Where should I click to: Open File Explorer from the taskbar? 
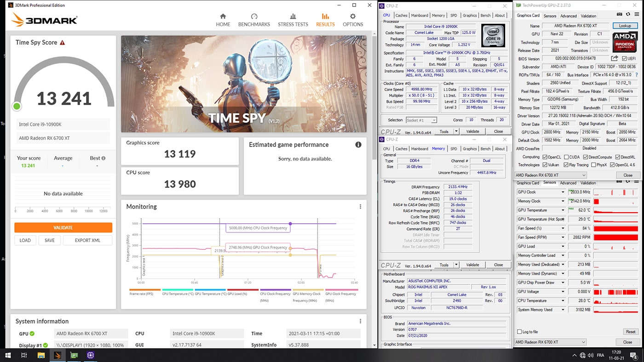[41, 355]
